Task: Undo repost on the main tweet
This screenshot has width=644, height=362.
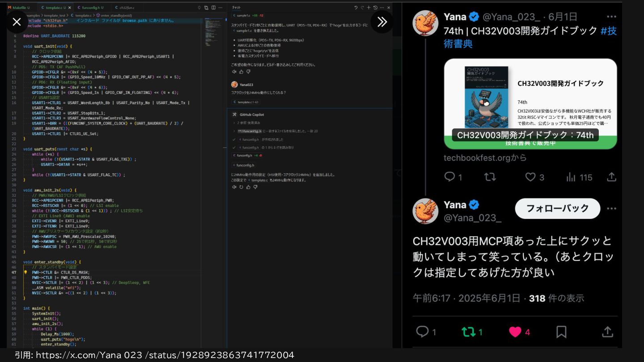Action: 472,332
